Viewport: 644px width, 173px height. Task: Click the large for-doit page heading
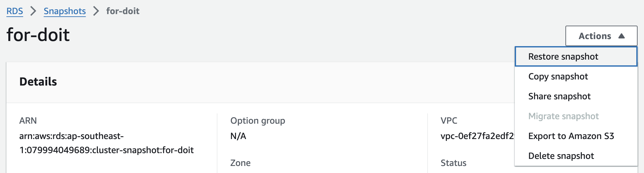tap(38, 35)
